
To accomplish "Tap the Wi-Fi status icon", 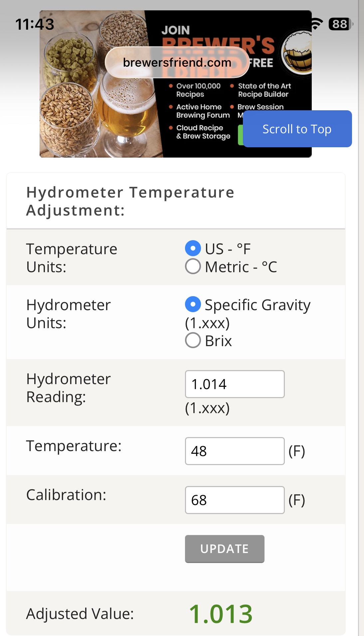I will (x=317, y=24).
